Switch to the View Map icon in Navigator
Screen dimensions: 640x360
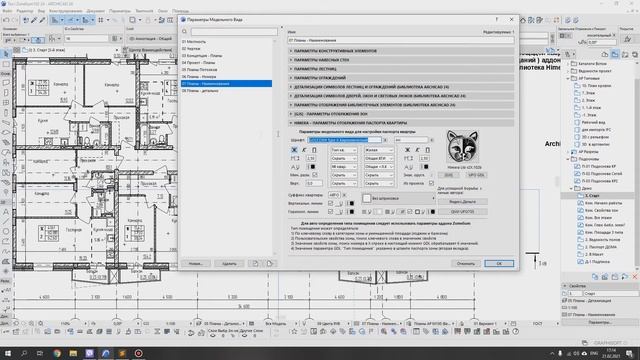pos(615,54)
